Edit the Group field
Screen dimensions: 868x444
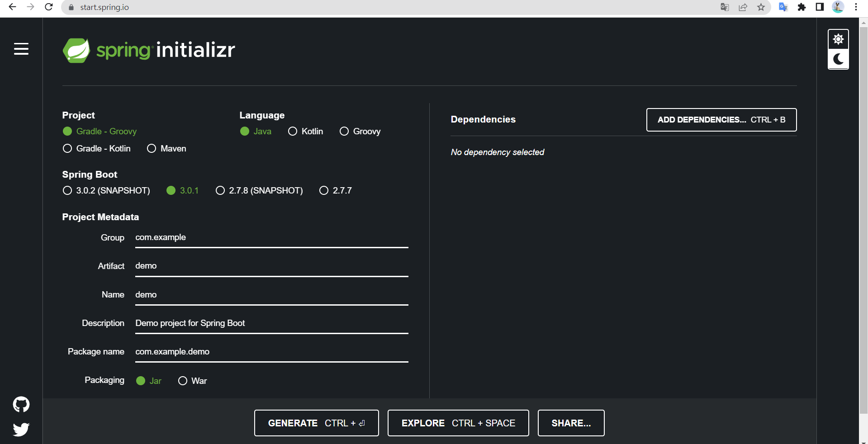pyautogui.click(x=272, y=237)
